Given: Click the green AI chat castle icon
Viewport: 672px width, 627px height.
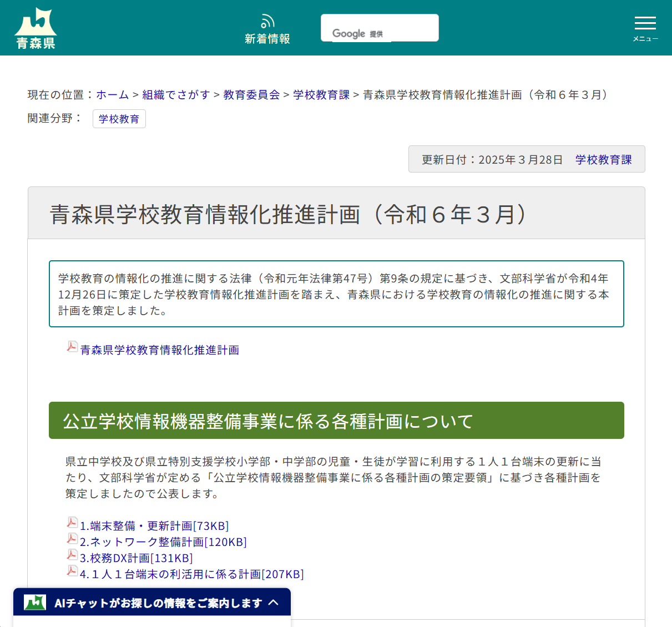Looking at the screenshot, I should click(x=33, y=601).
